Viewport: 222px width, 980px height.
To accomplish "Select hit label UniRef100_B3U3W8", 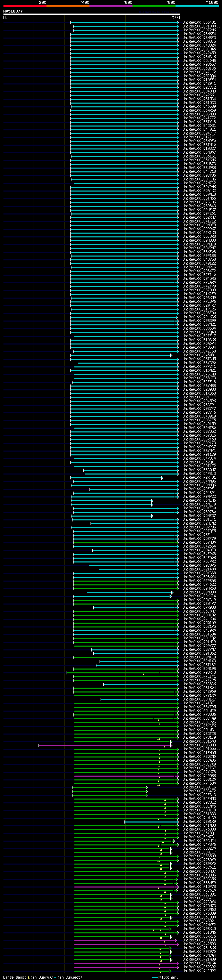I will coord(199,940).
